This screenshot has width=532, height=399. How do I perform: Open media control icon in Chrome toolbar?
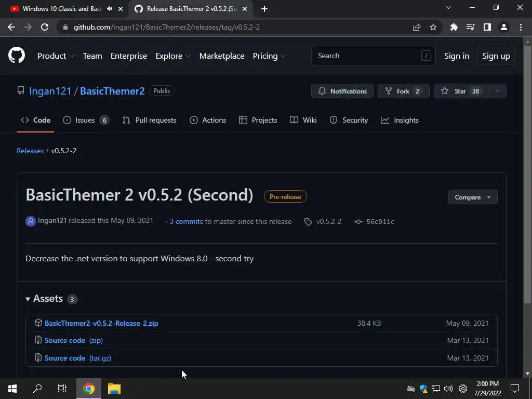click(x=470, y=27)
